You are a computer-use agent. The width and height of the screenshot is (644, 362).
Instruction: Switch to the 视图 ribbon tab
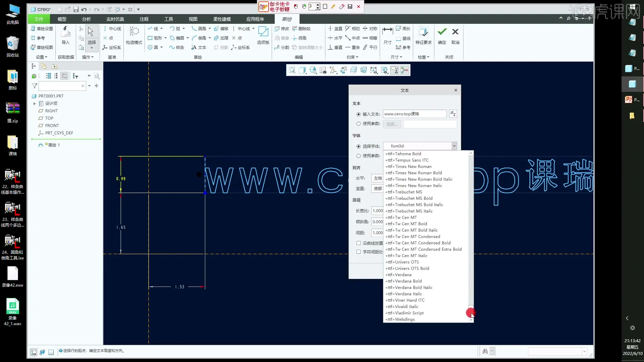pos(193,19)
